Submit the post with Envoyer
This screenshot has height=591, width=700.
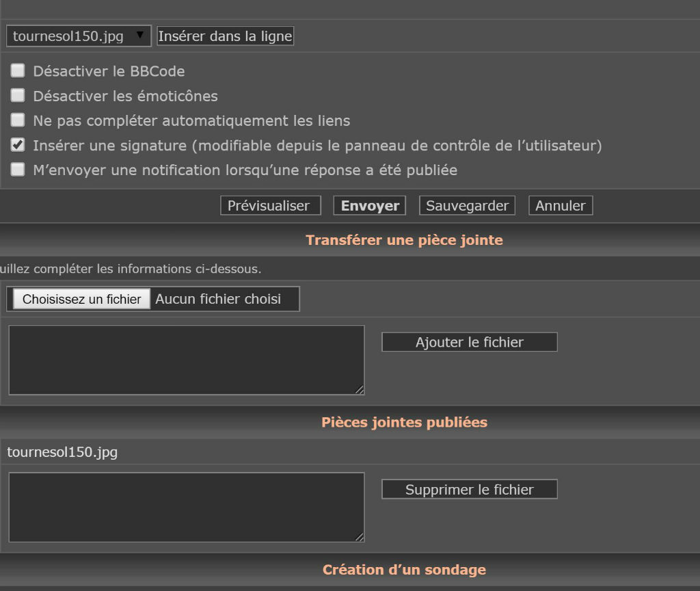(x=370, y=206)
